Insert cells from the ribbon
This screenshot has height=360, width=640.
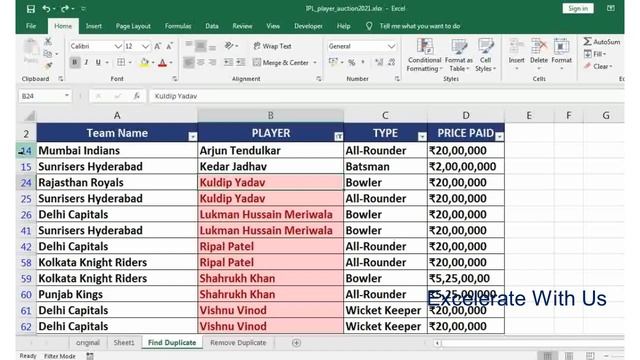pos(516,55)
